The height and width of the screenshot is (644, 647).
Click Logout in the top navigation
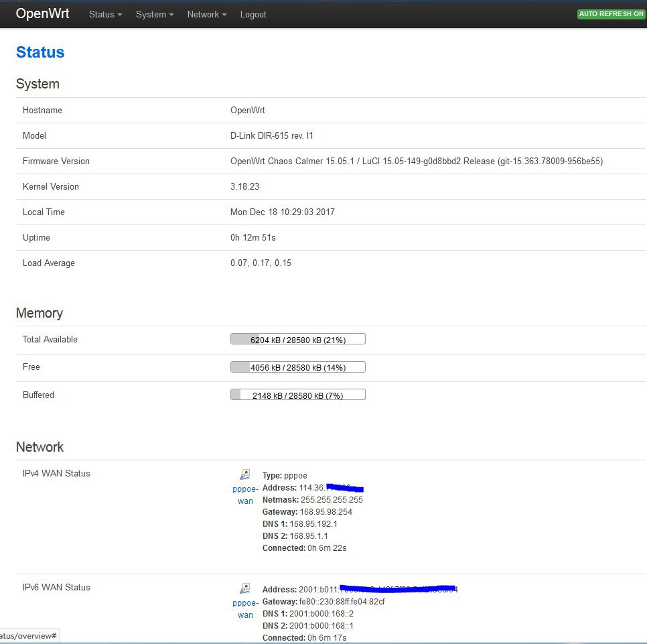click(253, 14)
